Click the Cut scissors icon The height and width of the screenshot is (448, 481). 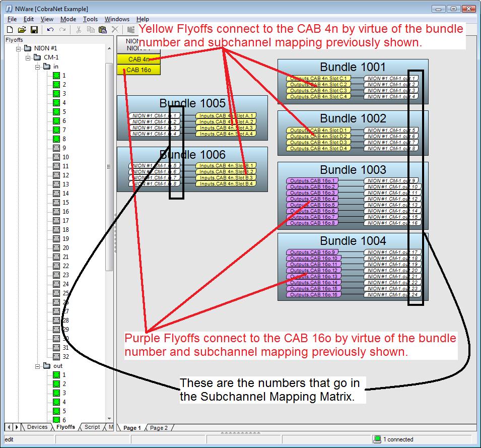pyautogui.click(x=79, y=30)
